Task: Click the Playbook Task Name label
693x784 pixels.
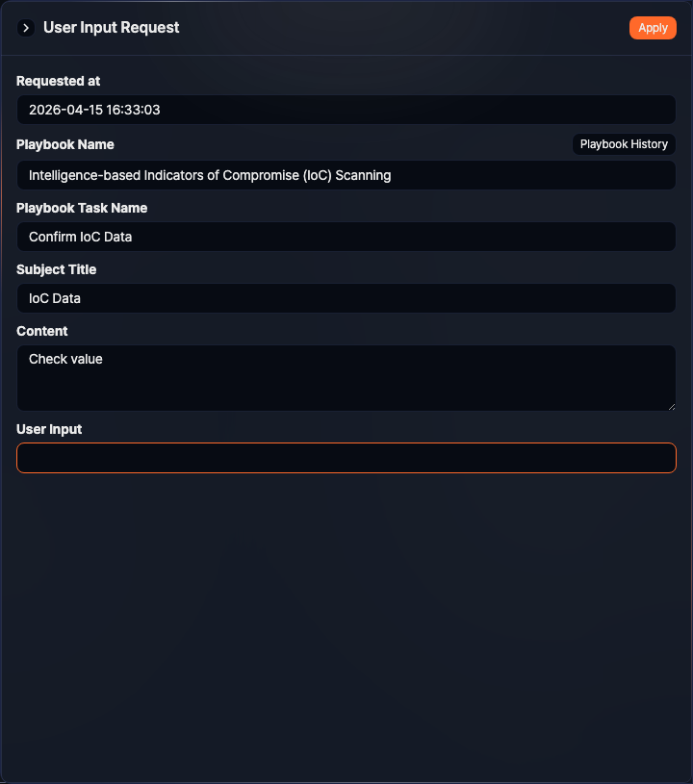Action: (x=82, y=208)
